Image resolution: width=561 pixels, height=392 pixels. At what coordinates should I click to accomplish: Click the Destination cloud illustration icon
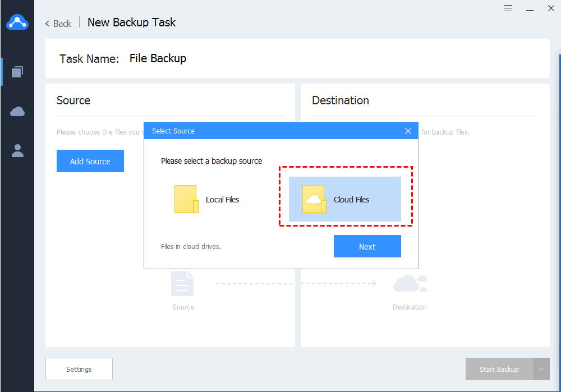click(x=410, y=283)
